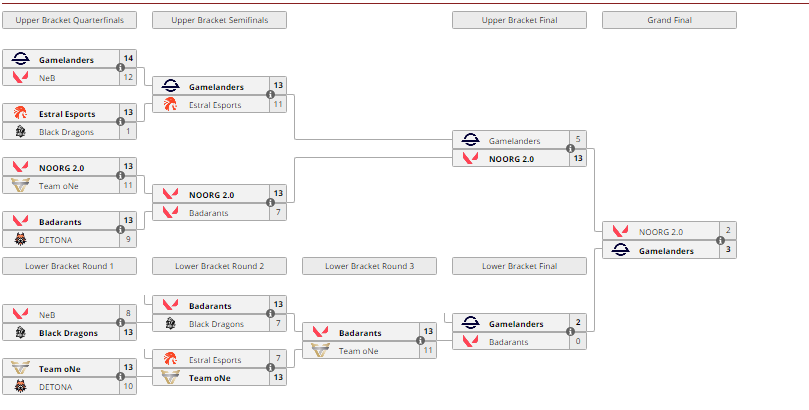Select the Grand Final round header
Viewport: 809px width, 410px height.
click(669, 20)
